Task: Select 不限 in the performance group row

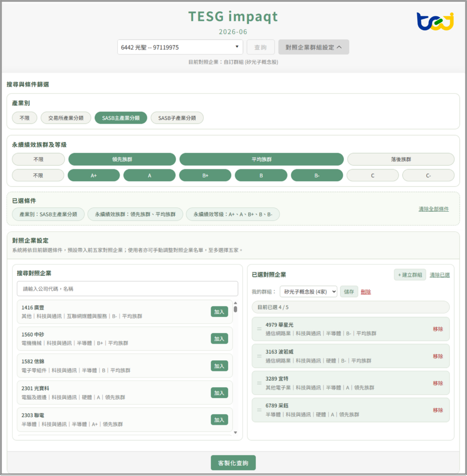Action: tap(38, 159)
